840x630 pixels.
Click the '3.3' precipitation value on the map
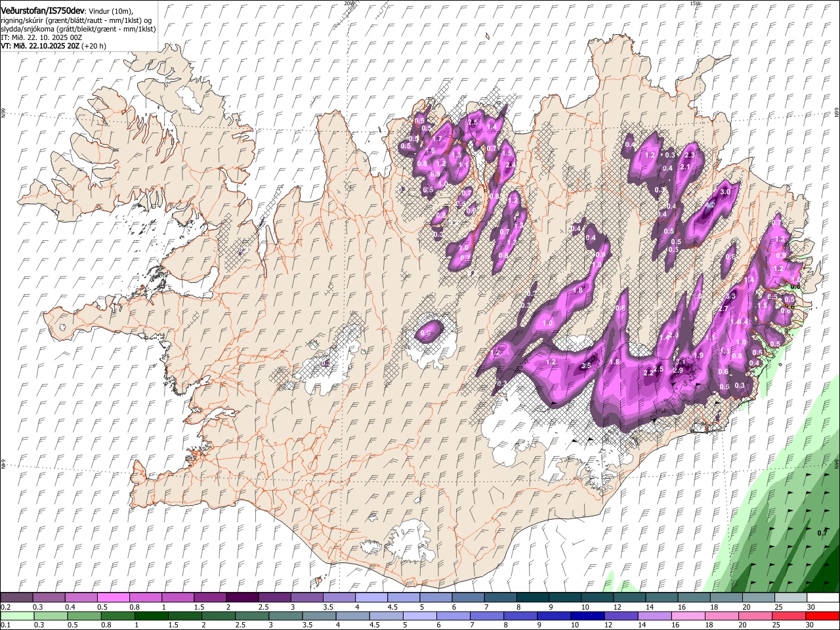pyautogui.click(x=730, y=297)
